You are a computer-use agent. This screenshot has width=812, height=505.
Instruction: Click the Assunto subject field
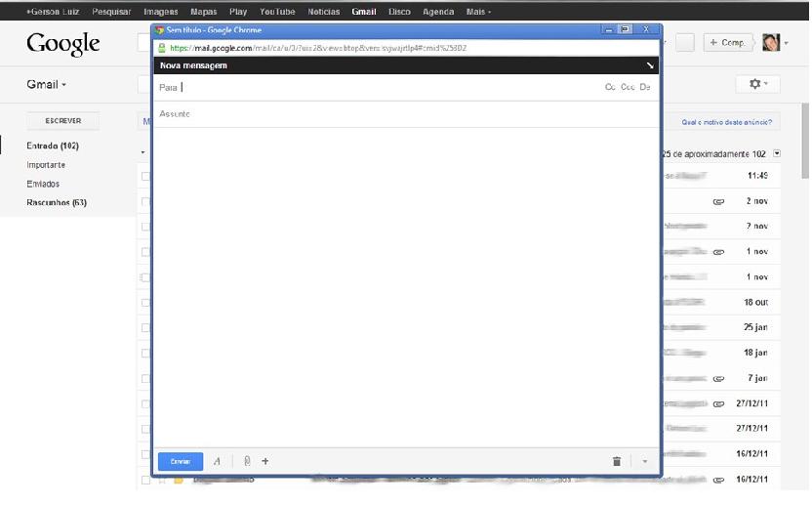click(x=407, y=113)
